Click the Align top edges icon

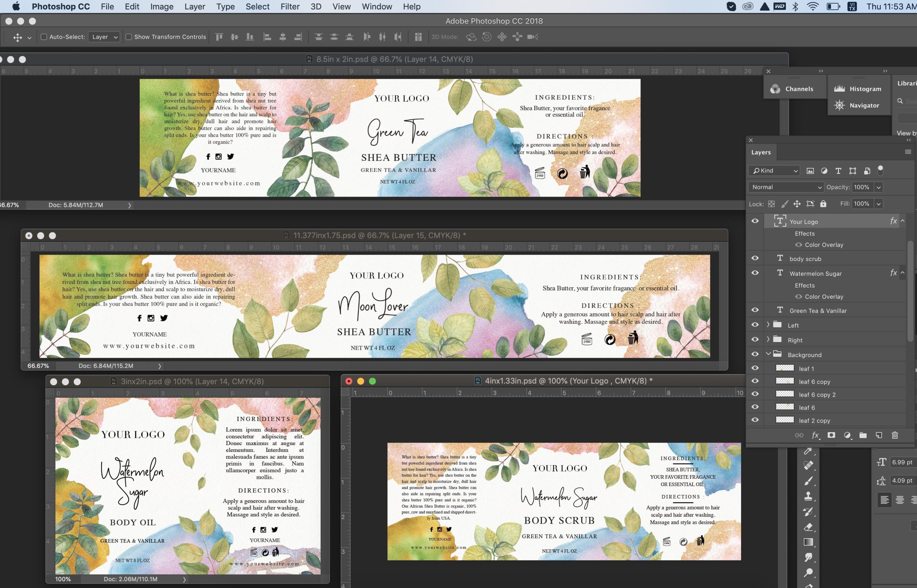point(219,37)
